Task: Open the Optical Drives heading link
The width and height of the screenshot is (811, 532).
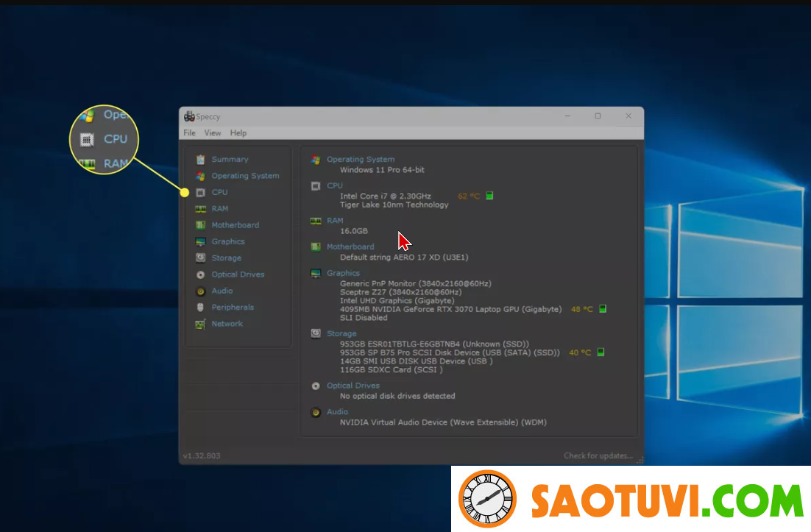Action: 353,386
